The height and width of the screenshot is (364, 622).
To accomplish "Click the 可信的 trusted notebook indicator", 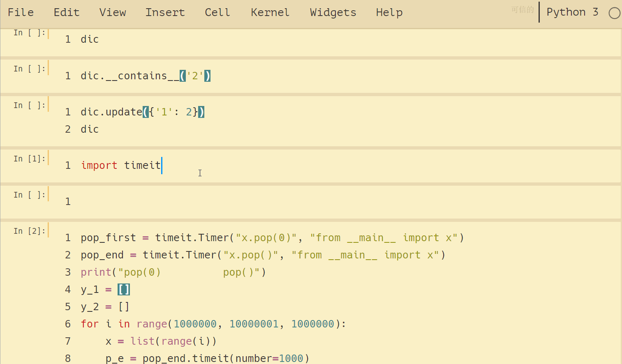I will point(522,9).
